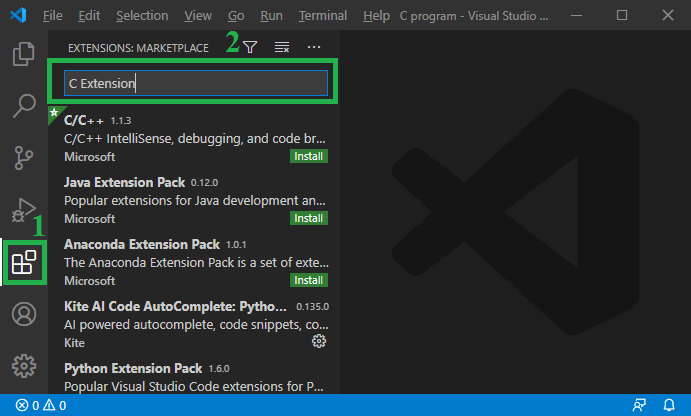Open the Terminal menu
This screenshot has height=416, width=691.
point(323,16)
